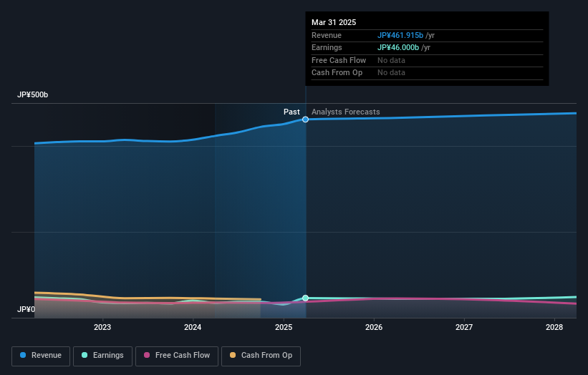The width and height of the screenshot is (588, 375).
Task: Click the Revenue tooltip row label
Action: coord(327,35)
